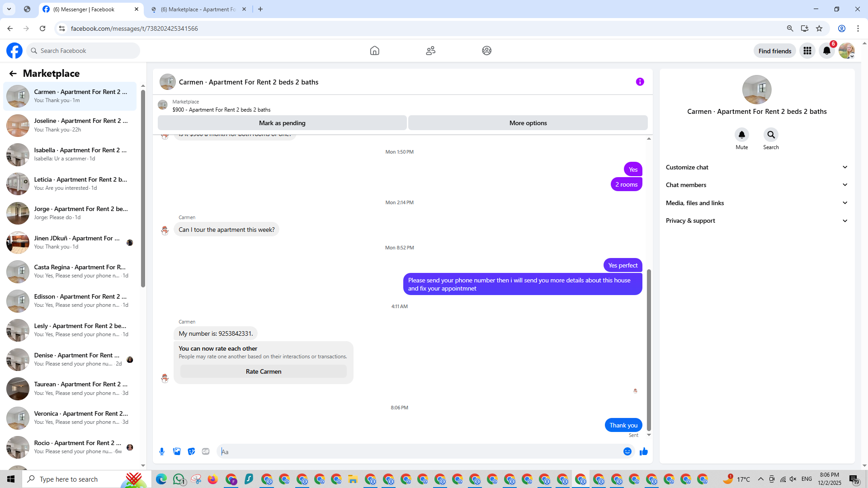The image size is (868, 488).
Task: Open the GIF picker icon
Action: (206, 451)
